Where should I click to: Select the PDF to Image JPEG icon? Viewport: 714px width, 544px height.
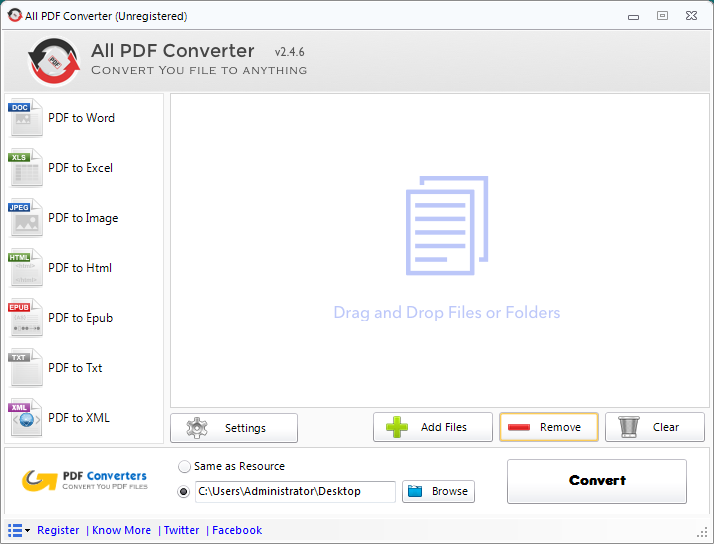[x=26, y=218]
